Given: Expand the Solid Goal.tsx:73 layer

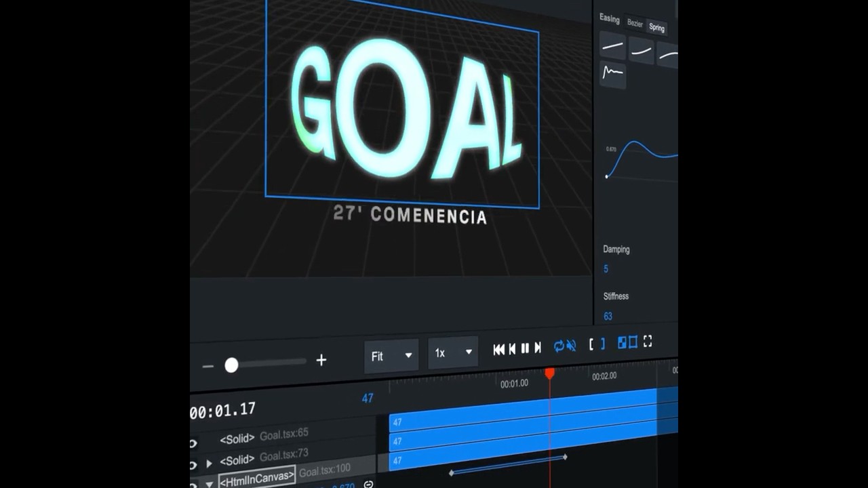Looking at the screenshot, I should tap(210, 464).
